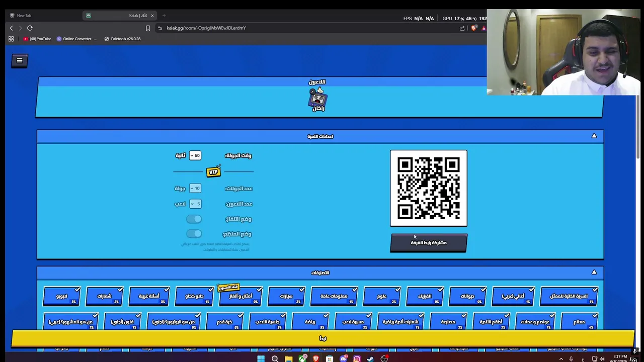Uncheck the حيوانات category
Screen dimensions: 644x362
point(467,296)
